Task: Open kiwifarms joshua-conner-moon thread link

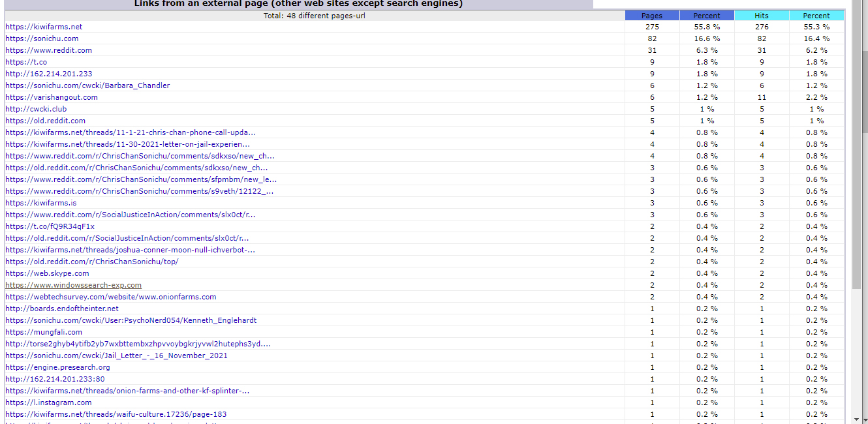Action: coord(130,250)
